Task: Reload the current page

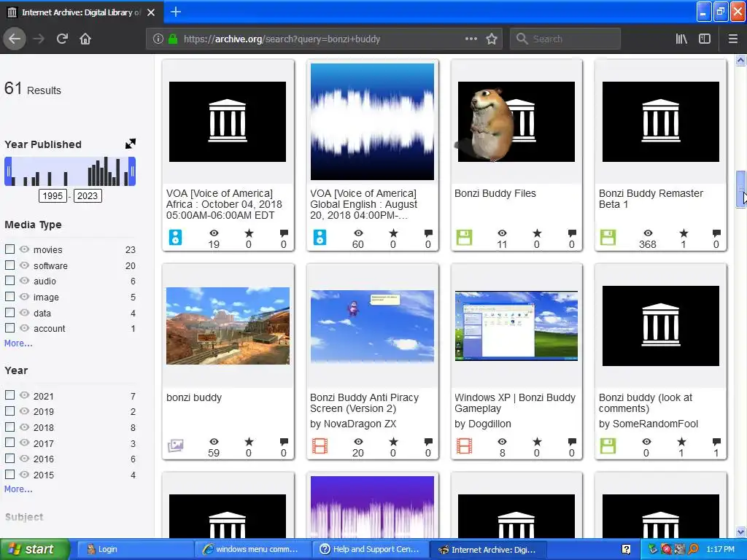Action: click(x=62, y=39)
